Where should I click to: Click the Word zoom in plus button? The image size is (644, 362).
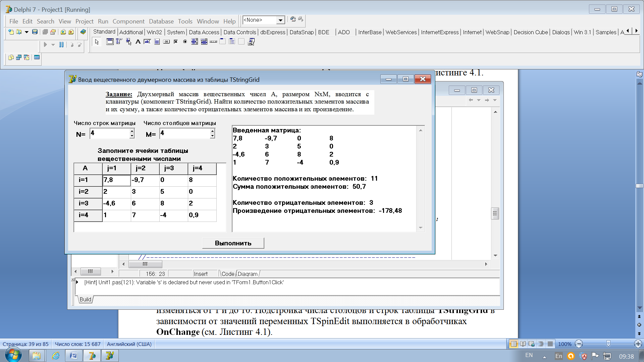(x=638, y=344)
